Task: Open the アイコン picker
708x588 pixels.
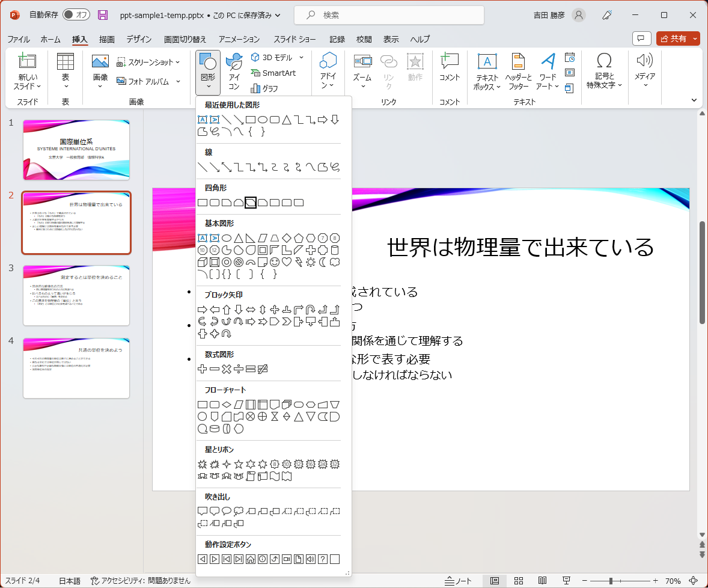Action: [x=234, y=71]
